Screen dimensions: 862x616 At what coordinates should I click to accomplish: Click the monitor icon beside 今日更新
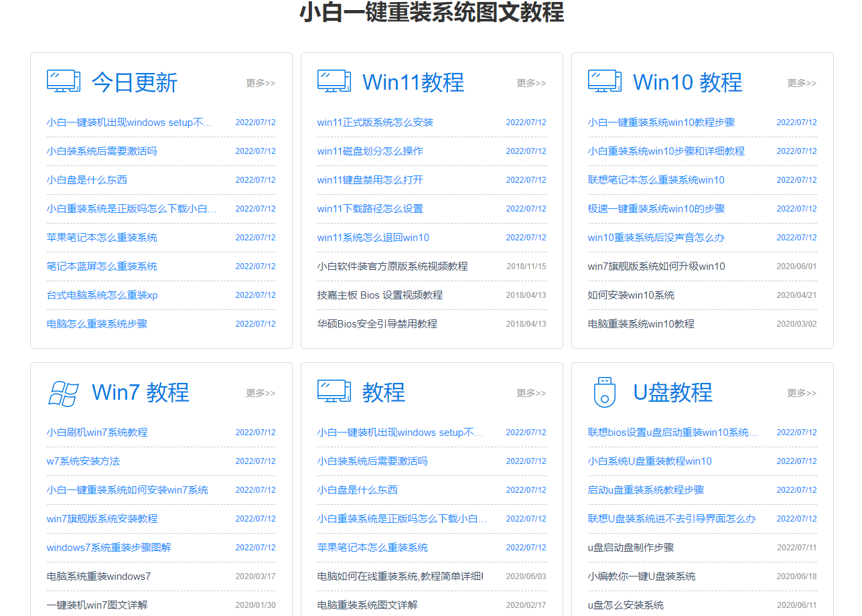pos(63,80)
